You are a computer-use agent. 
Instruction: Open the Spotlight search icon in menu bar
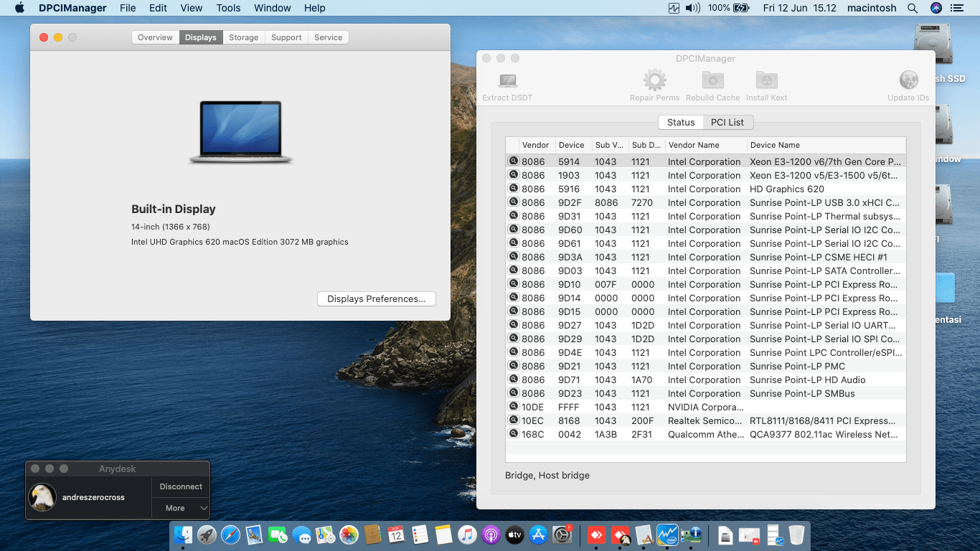click(913, 8)
